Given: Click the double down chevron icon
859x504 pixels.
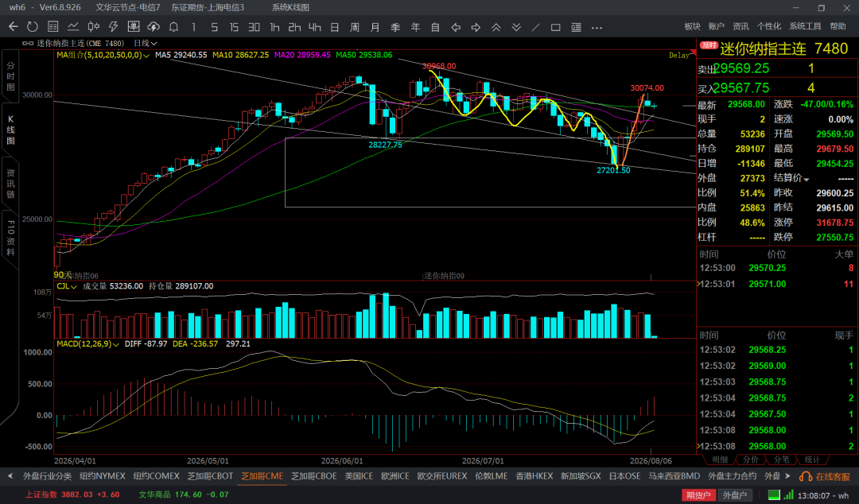Looking at the screenshot, I should [x=516, y=27].
